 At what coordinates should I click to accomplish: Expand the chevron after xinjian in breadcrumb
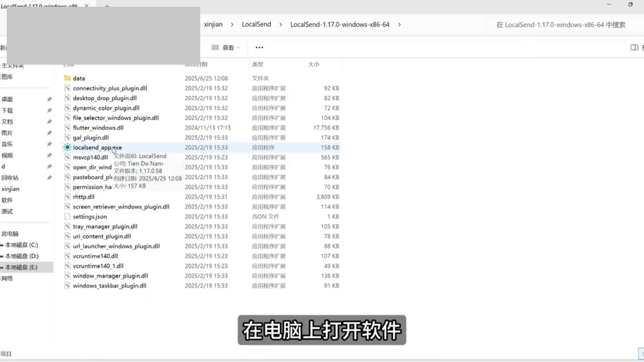click(232, 24)
